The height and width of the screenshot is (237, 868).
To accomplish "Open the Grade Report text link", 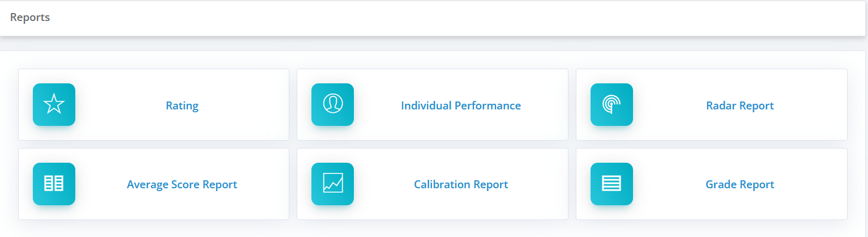I will click(x=739, y=184).
